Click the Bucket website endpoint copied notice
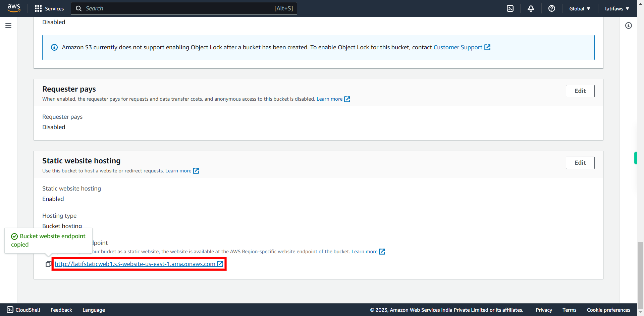Image resolution: width=644 pixels, height=316 pixels. tap(48, 240)
